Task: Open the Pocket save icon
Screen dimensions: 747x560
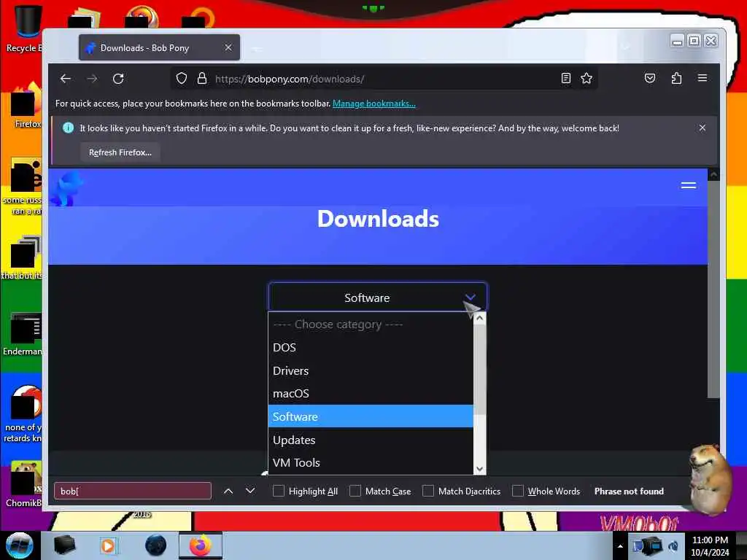Action: (x=650, y=78)
